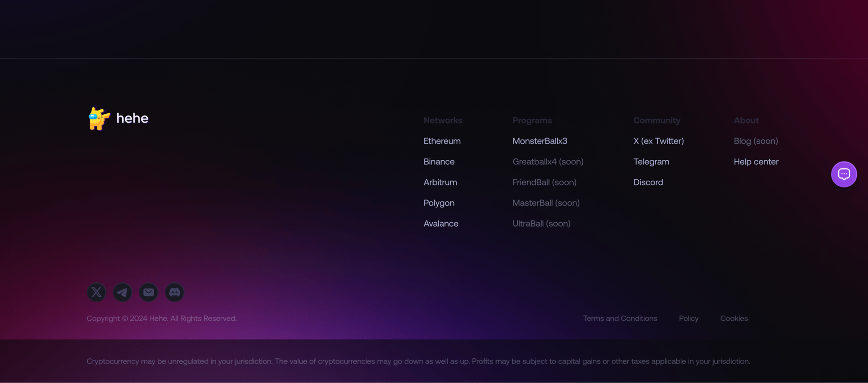Open the Discord social icon
Image resolution: width=868 pixels, height=383 pixels.
coord(175,292)
